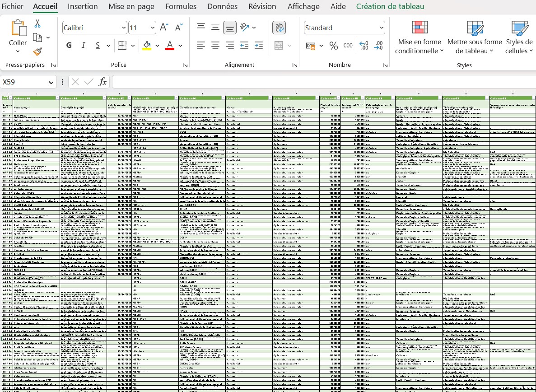Toggle bold formatting (G)
This screenshot has height=392, width=536.
(69, 46)
